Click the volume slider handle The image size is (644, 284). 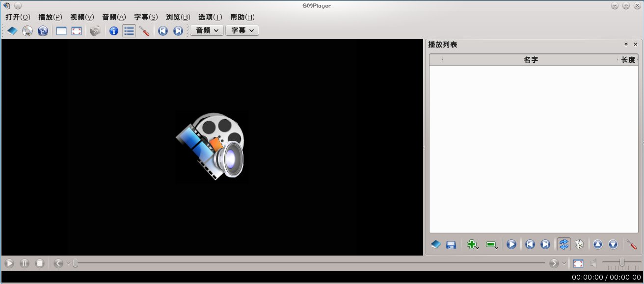(x=622, y=262)
